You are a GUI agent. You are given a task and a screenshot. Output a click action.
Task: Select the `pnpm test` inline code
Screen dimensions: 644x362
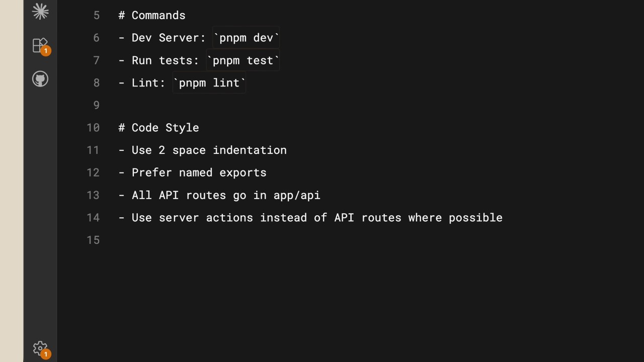pos(243,60)
